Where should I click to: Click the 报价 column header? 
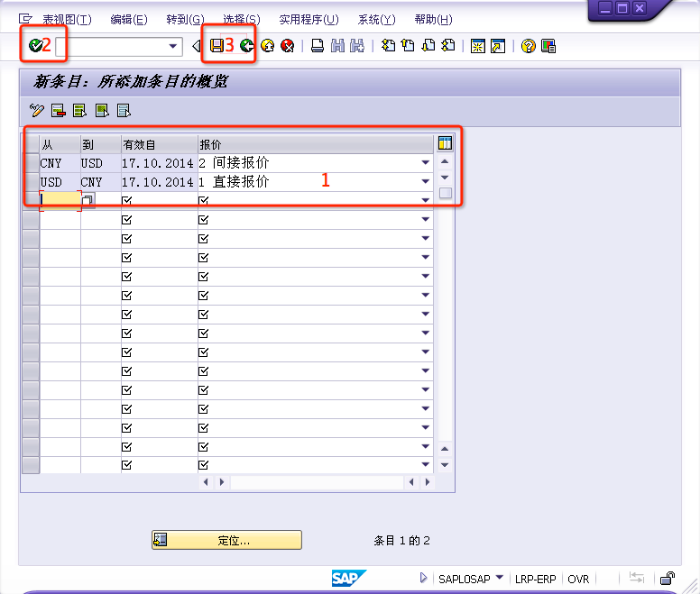point(315,144)
